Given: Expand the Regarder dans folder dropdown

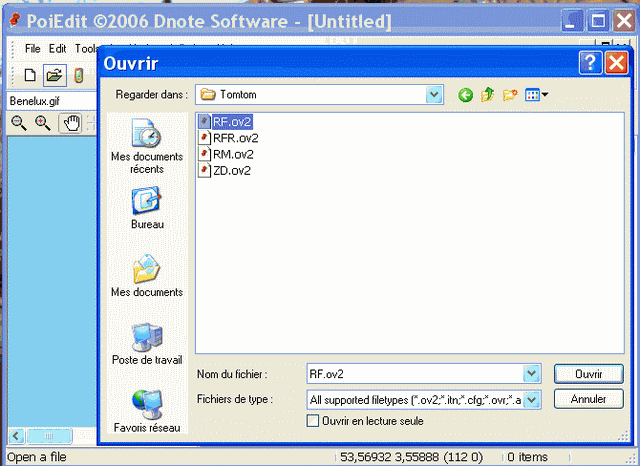Looking at the screenshot, I should click(x=434, y=95).
